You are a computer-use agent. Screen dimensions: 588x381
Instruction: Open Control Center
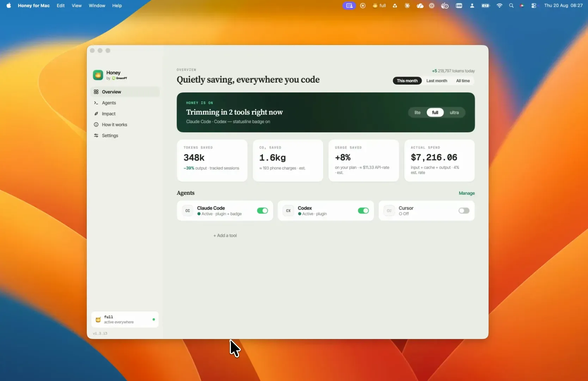click(534, 6)
